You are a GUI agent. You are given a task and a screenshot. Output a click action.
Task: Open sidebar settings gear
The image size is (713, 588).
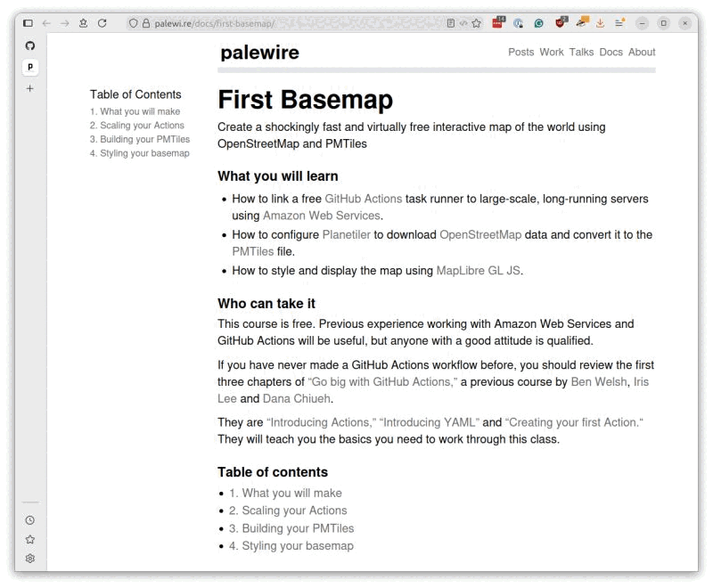[x=30, y=559]
